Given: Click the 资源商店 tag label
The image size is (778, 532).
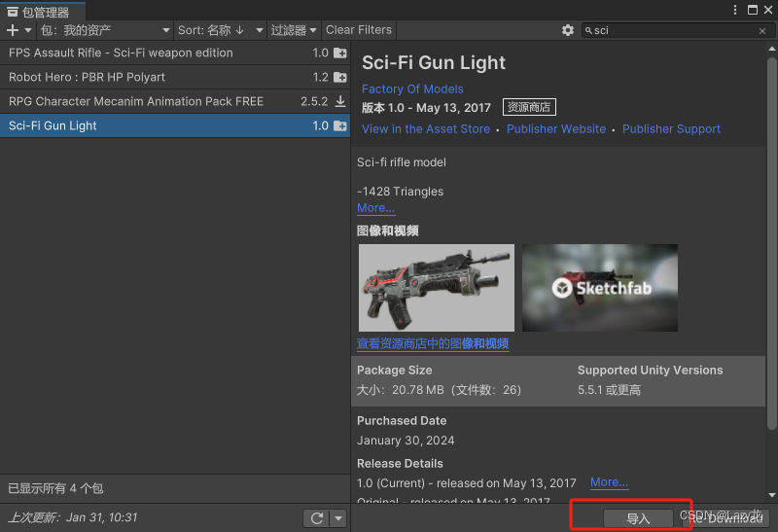Looking at the screenshot, I should point(529,107).
